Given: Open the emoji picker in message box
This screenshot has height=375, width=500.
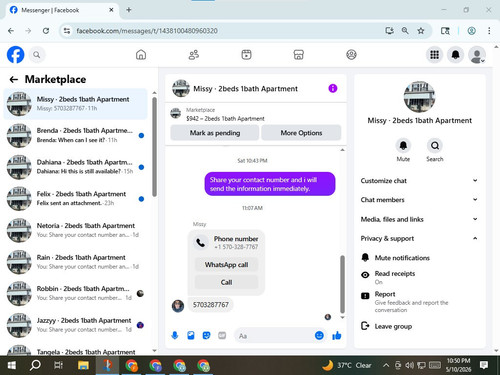Looking at the screenshot, I should (319, 335).
